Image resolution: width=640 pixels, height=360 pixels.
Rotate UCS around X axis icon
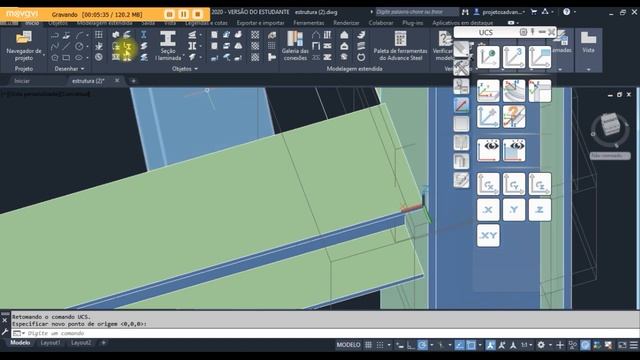point(488,184)
